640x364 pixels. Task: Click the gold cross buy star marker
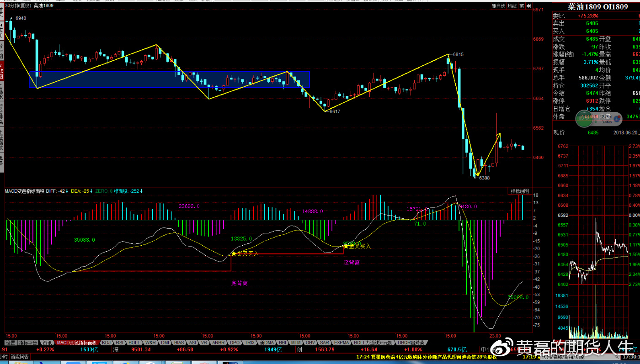[234, 253]
